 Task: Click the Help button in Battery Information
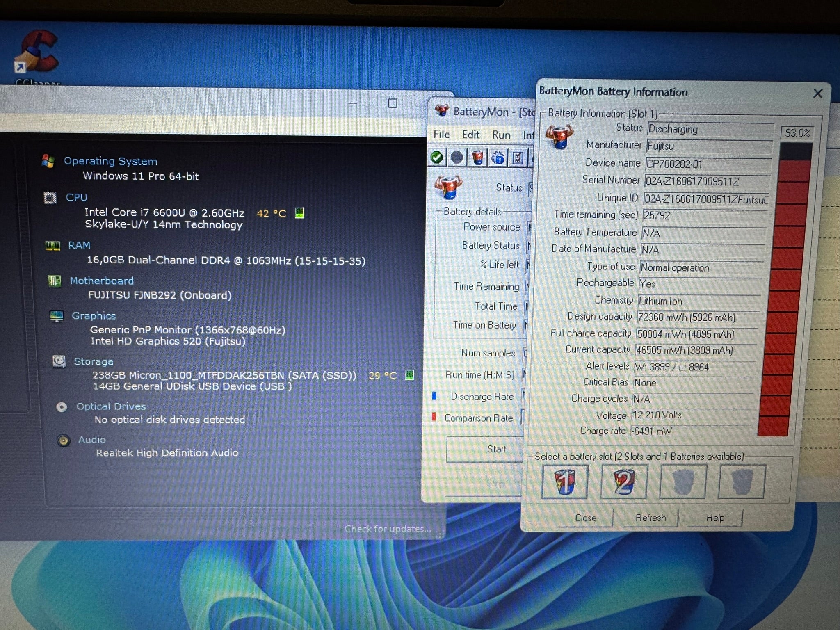point(715,518)
